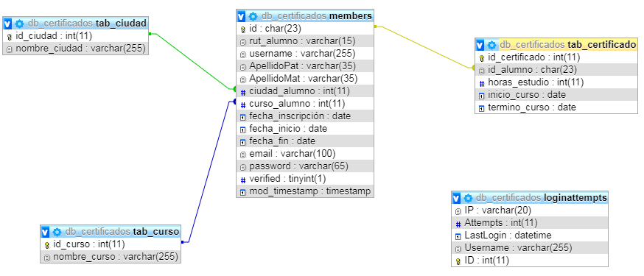Collapse the loginattempts table with its V toggle

pos(456,198)
